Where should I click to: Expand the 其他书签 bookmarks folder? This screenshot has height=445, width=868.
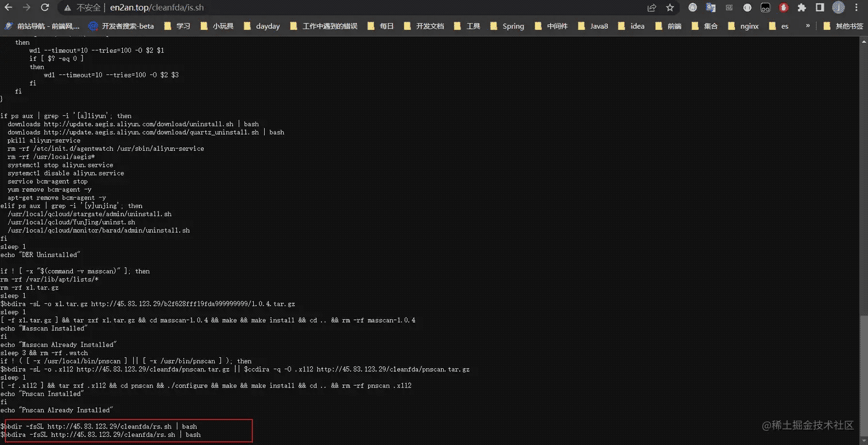coord(843,26)
